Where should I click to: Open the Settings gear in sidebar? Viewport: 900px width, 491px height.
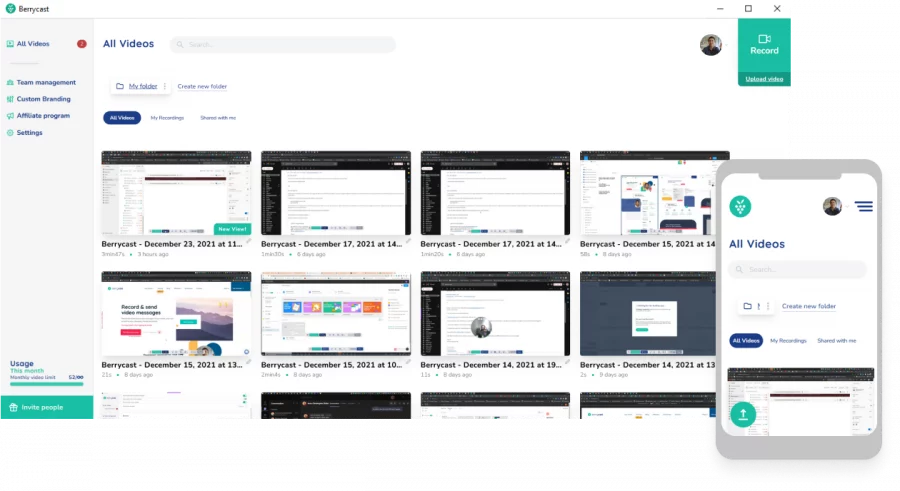pos(10,133)
